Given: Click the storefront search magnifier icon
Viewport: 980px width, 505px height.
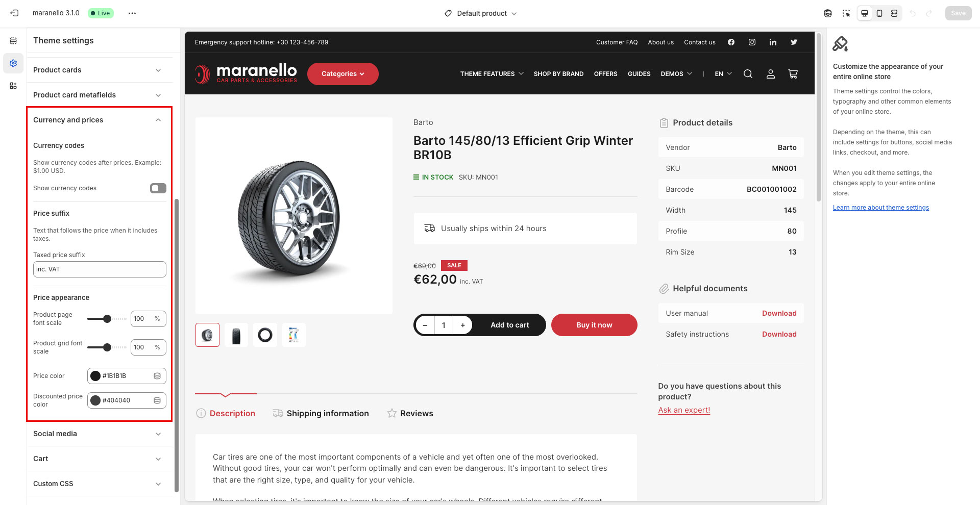Looking at the screenshot, I should pyautogui.click(x=748, y=74).
